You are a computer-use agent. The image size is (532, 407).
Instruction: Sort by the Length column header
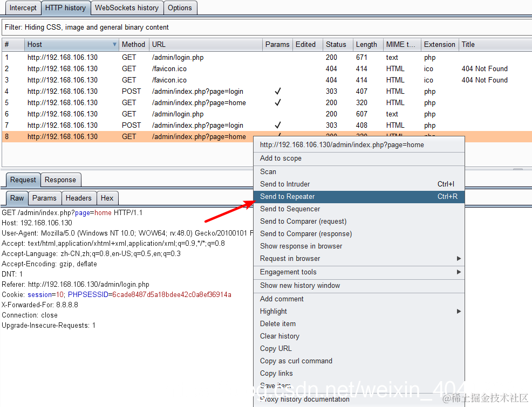tap(368, 44)
